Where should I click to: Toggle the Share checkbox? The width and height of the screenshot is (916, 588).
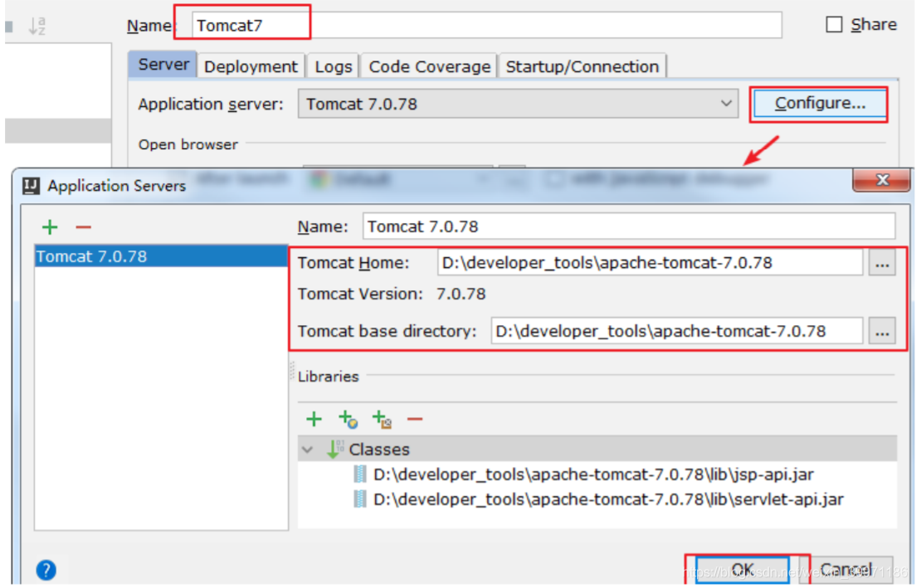coord(834,25)
